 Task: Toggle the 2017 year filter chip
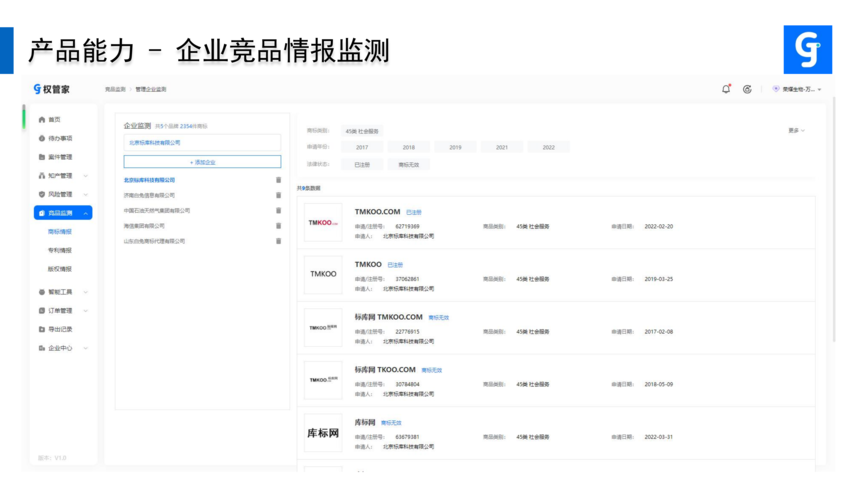tap(362, 148)
